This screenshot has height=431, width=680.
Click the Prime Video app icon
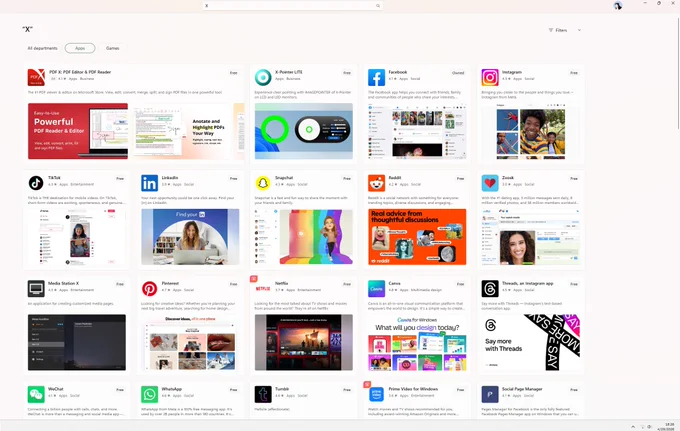point(376,394)
